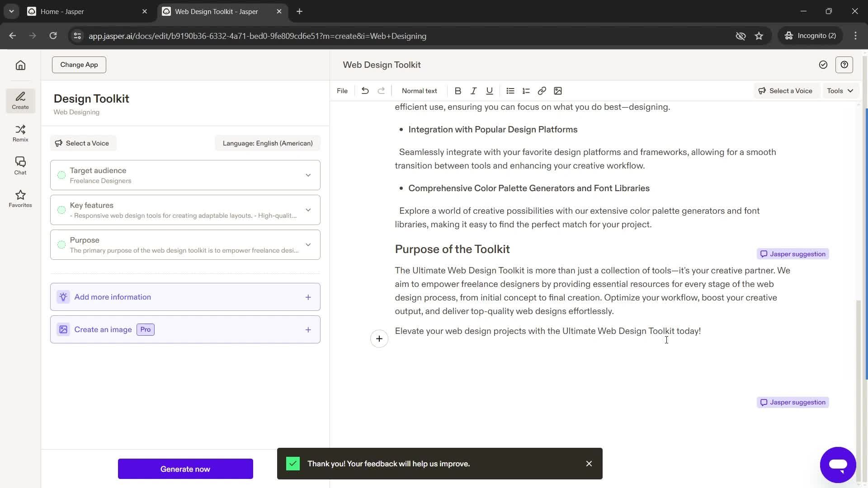Undo the last editor action

click(365, 91)
